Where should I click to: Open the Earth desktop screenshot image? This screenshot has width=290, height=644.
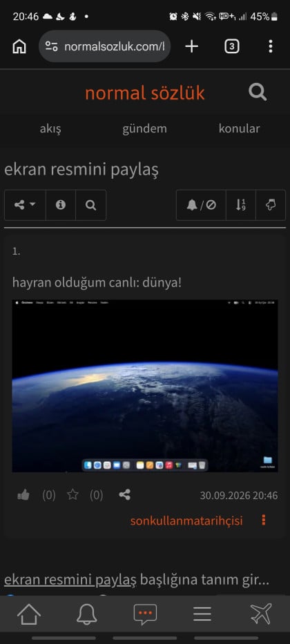[144, 386]
